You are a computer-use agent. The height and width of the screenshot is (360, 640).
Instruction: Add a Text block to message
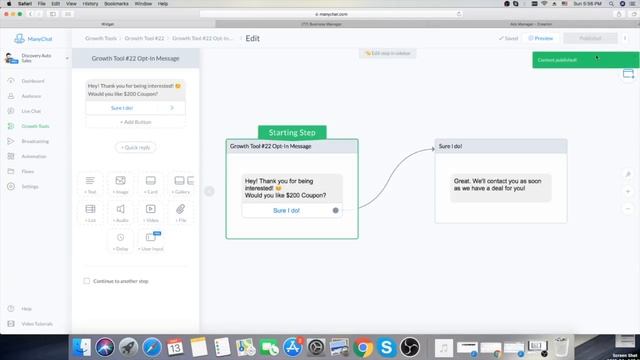click(90, 184)
